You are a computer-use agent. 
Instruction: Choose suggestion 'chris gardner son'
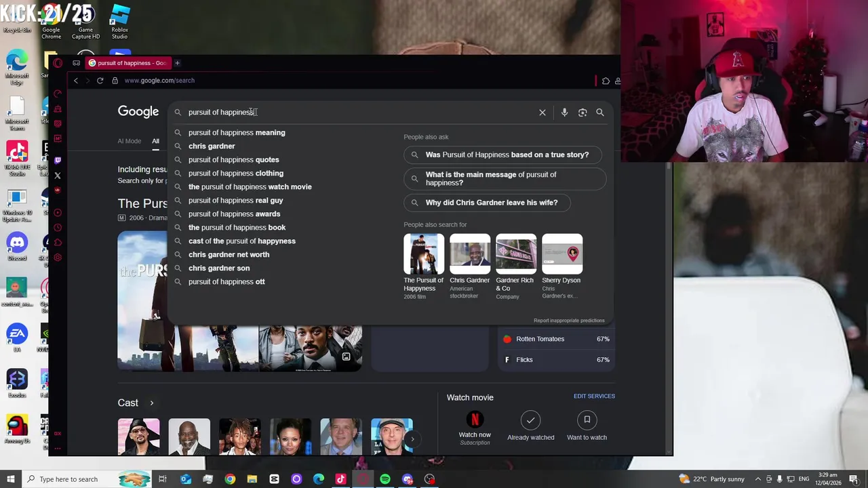[x=219, y=268]
